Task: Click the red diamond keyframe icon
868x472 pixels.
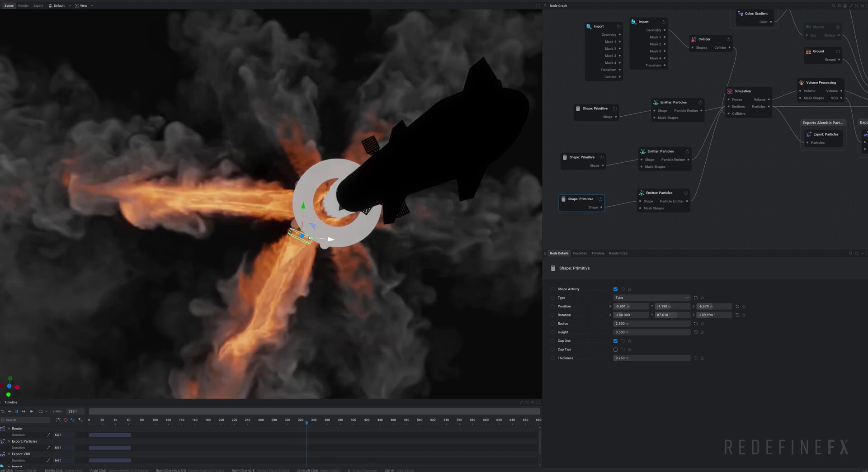Action: [66, 420]
